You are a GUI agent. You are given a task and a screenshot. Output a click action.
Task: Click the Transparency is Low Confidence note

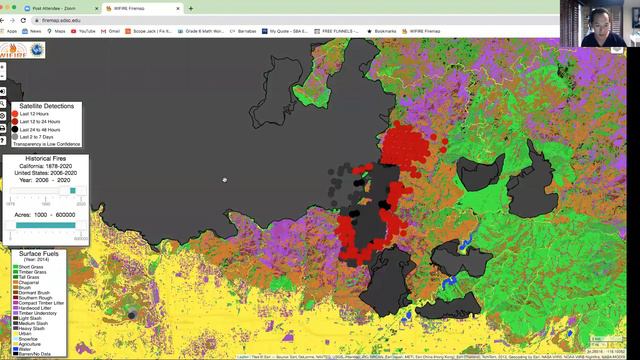(47, 144)
